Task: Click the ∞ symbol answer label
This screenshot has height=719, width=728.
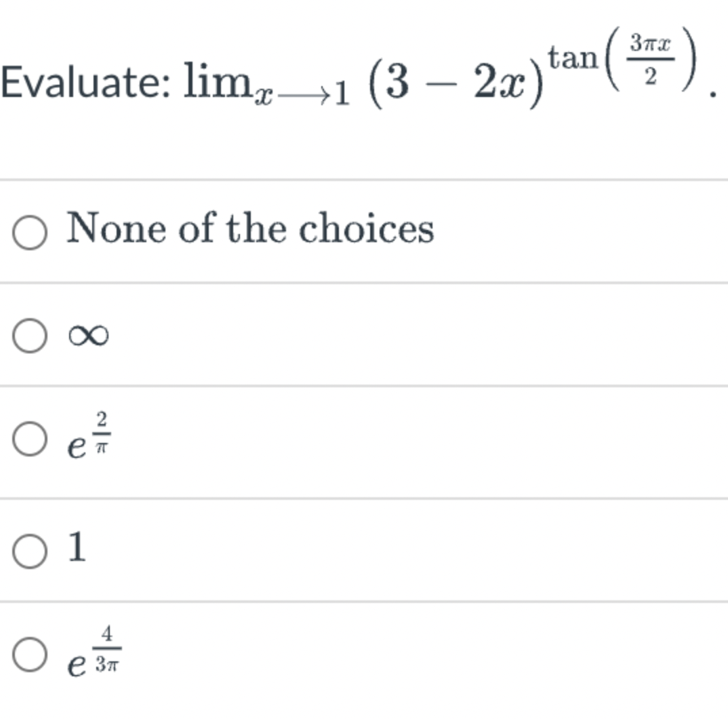Action: [x=88, y=335]
